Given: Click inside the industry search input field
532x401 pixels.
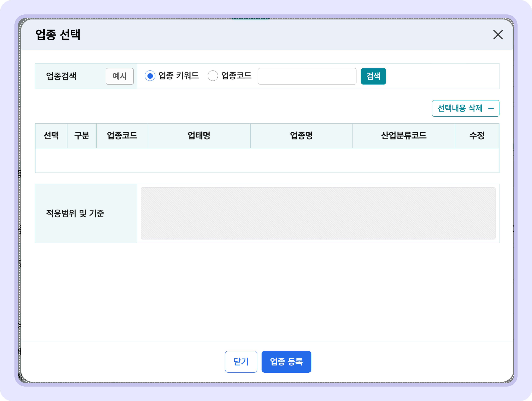Looking at the screenshot, I should 307,76.
